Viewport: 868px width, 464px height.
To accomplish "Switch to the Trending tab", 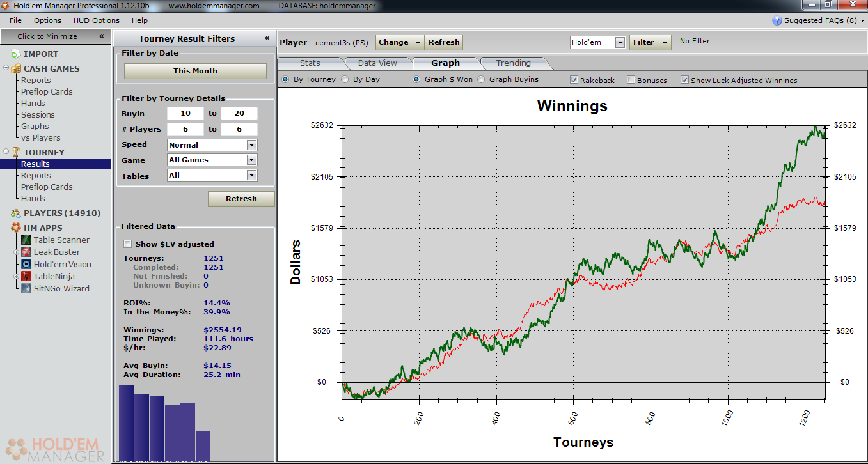I will click(x=513, y=63).
